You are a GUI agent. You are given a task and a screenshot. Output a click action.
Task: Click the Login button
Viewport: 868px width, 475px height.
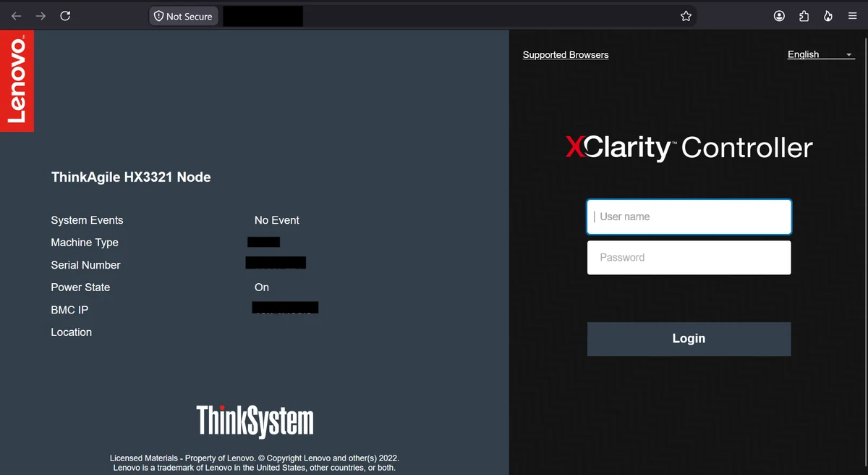point(689,339)
